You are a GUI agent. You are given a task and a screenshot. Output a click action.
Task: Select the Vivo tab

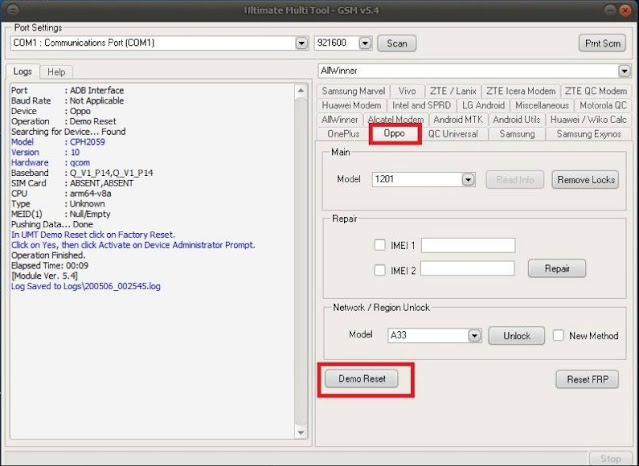(x=407, y=91)
